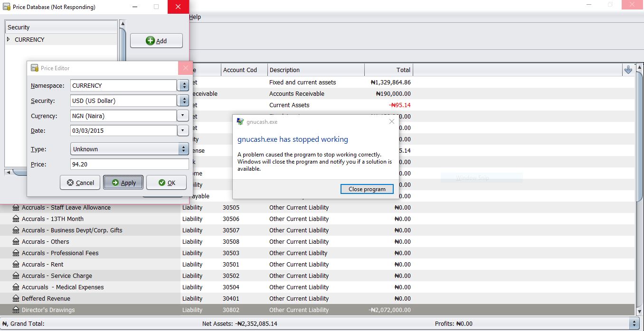Select Accruals - Business Devpt/Corp. Gifts account
The height and width of the screenshot is (331, 644).
tap(72, 230)
